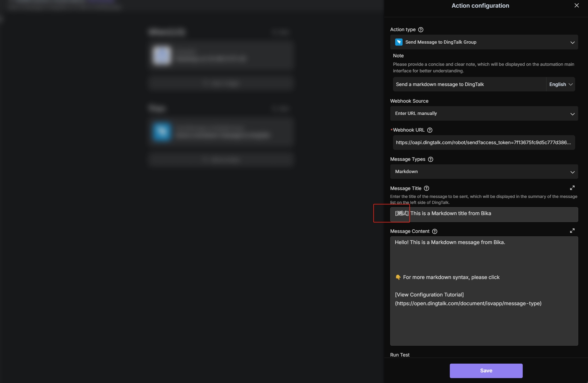The height and width of the screenshot is (383, 588).
Task: Show help for Message Title
Action: click(426, 188)
